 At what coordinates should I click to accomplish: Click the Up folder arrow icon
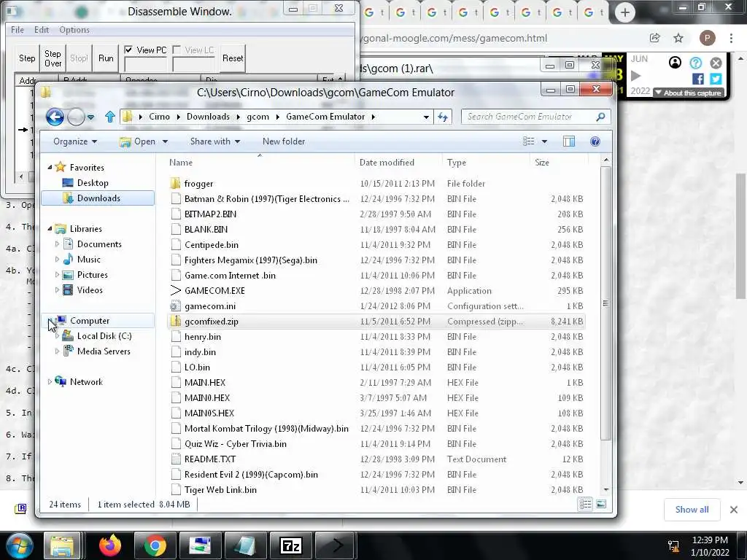coord(110,117)
